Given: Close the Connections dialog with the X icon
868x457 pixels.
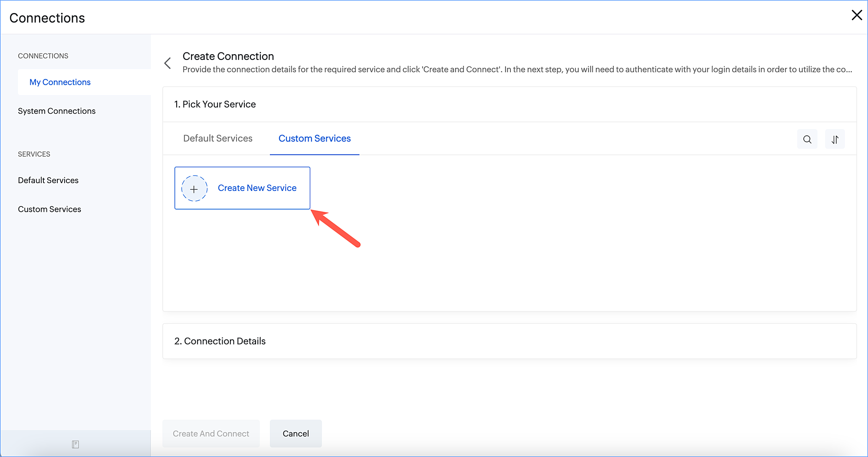Looking at the screenshot, I should point(856,15).
